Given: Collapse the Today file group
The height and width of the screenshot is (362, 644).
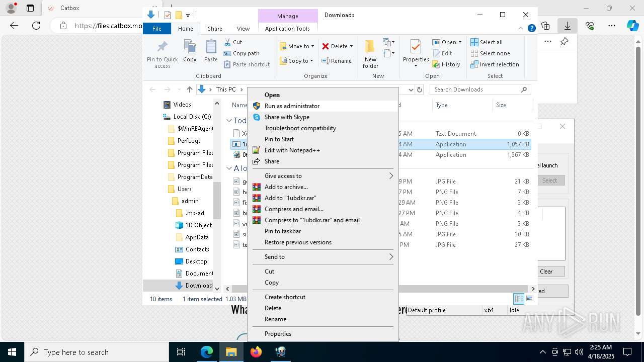Looking at the screenshot, I should click(x=229, y=120).
